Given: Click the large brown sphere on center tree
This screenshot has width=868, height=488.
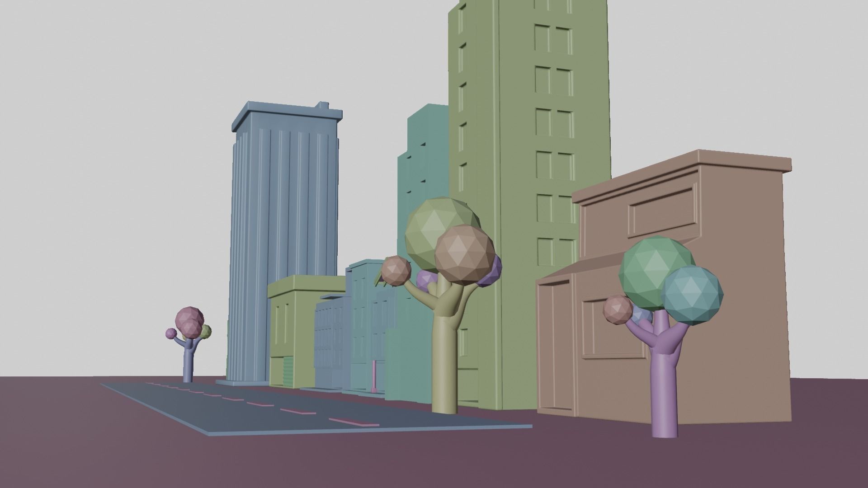Looking at the screenshot, I should (x=464, y=254).
